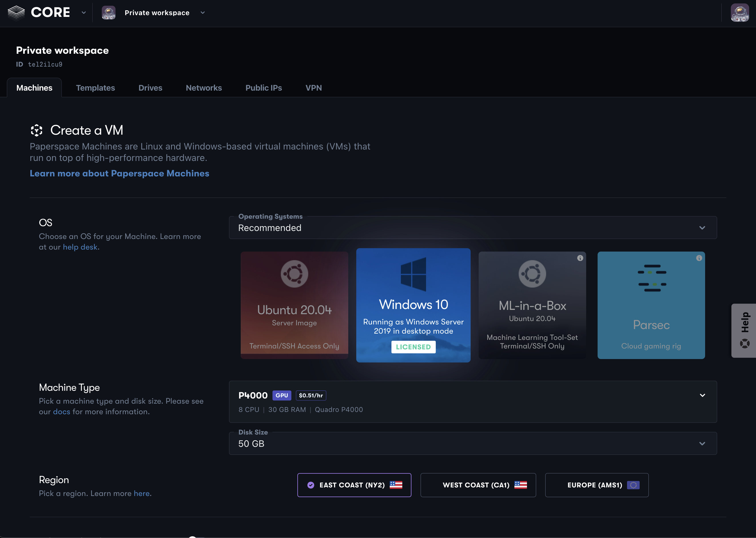
Task: Select the Ubuntu 20.04 Server Image card
Action: click(294, 305)
